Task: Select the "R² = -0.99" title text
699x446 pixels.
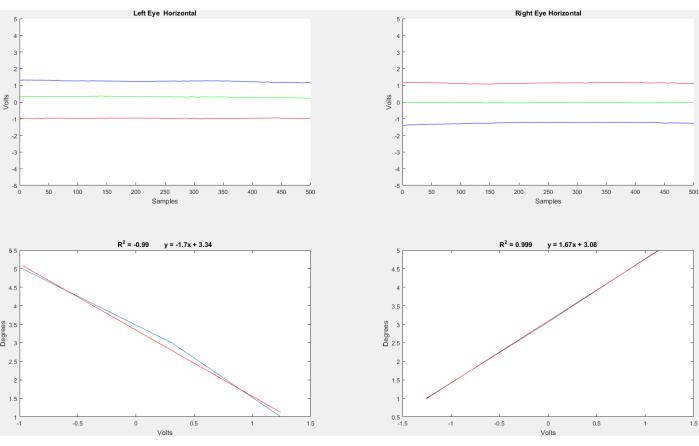Action: click(x=133, y=244)
